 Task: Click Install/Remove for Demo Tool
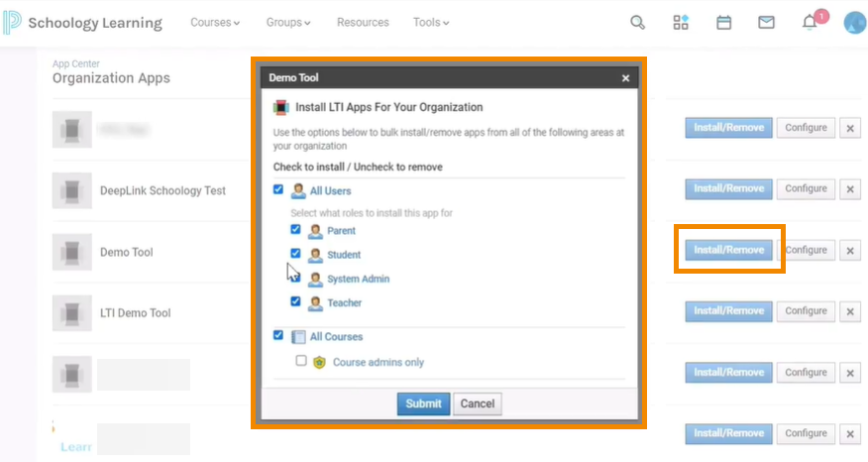(x=728, y=250)
